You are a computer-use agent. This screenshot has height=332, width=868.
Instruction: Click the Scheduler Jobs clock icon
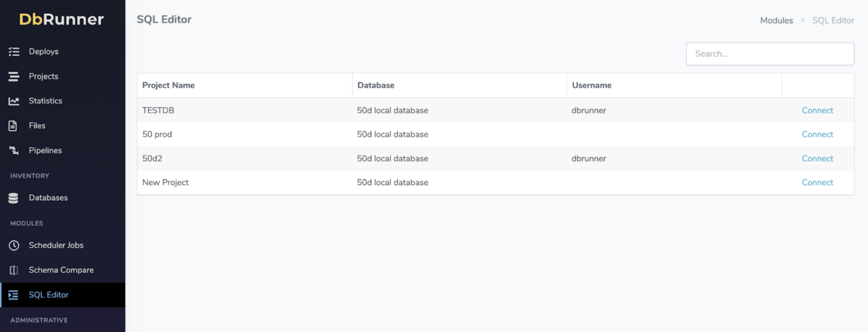14,245
